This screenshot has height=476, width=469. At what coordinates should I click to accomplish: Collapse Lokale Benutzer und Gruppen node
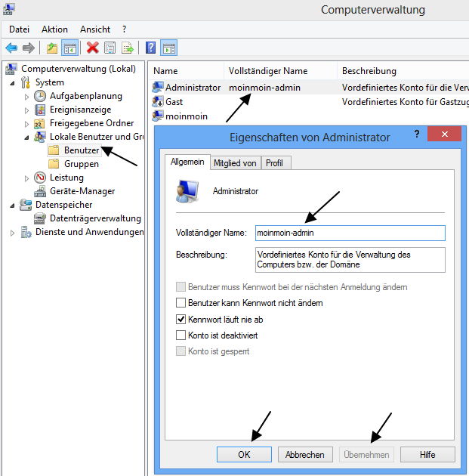click(26, 138)
